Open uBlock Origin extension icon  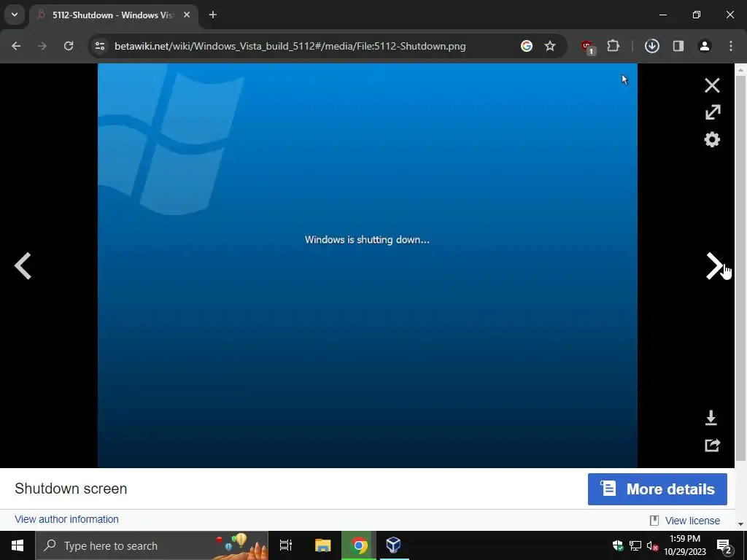587,47
